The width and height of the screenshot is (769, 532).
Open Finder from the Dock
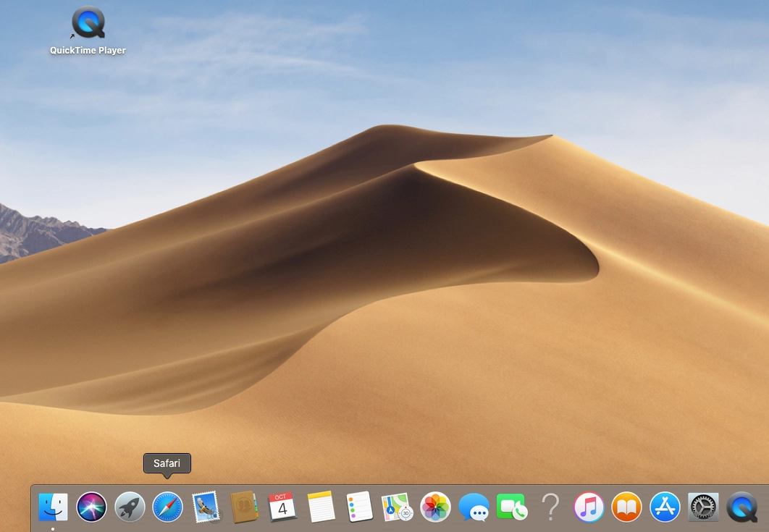[x=53, y=507]
